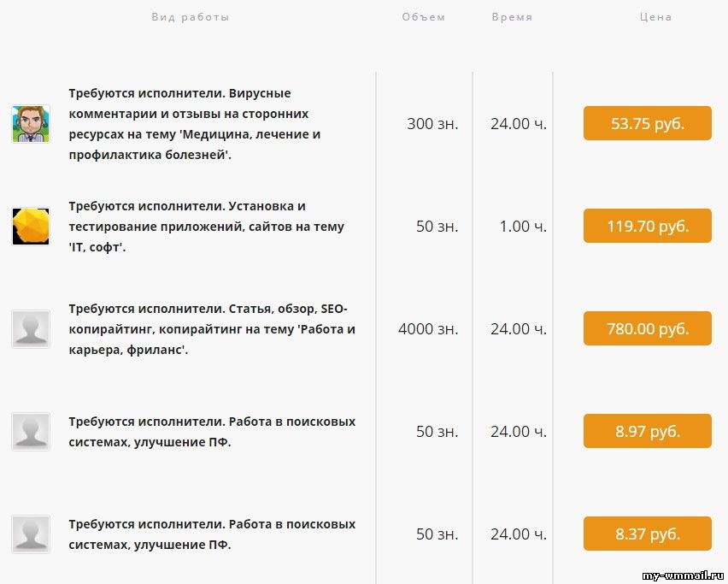Viewport: 728px width, 584px height.
Task: Open the Работа в поисковых системах job priced 8.37
Action: point(212,534)
